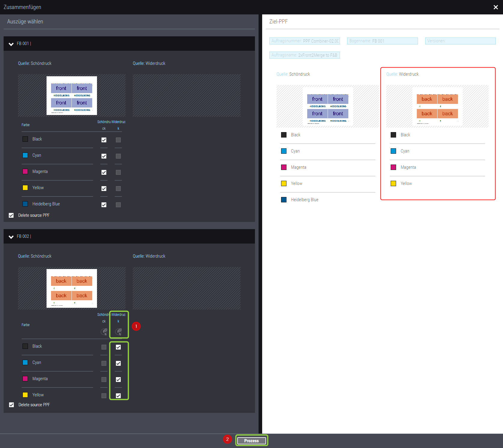
Task: Check Yellow Schöndruck checkbox in FB 002
Action: point(104,396)
